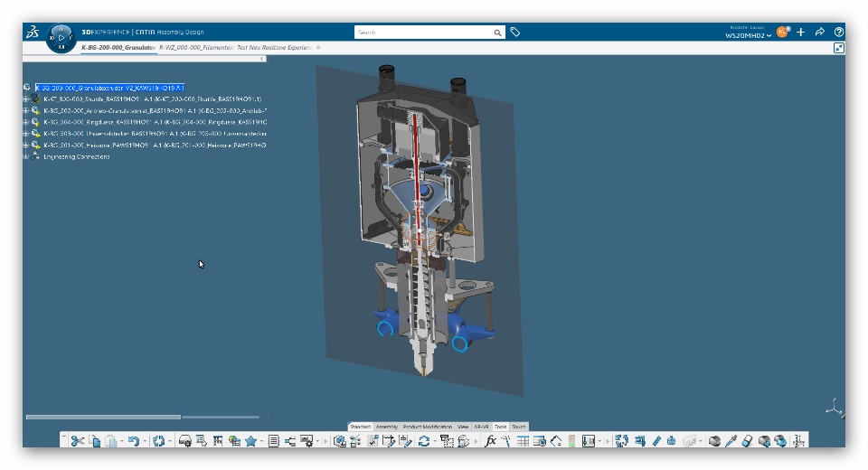Select the Tools action bar tab
Viewport: 868px width, 470px height.
(500, 427)
